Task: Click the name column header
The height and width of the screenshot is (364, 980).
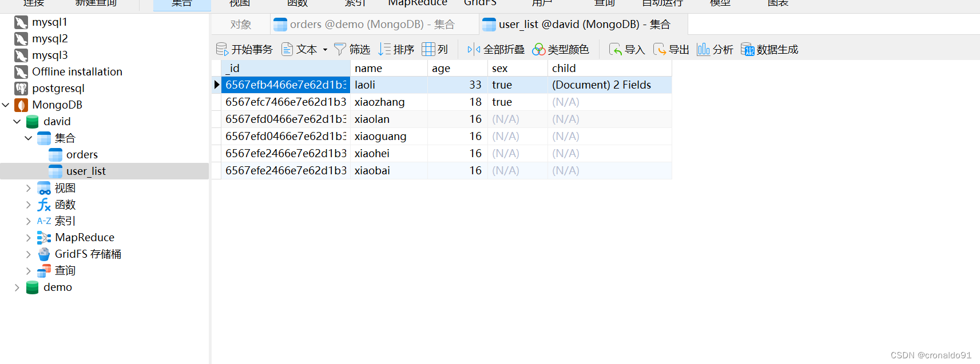Action: tap(389, 68)
